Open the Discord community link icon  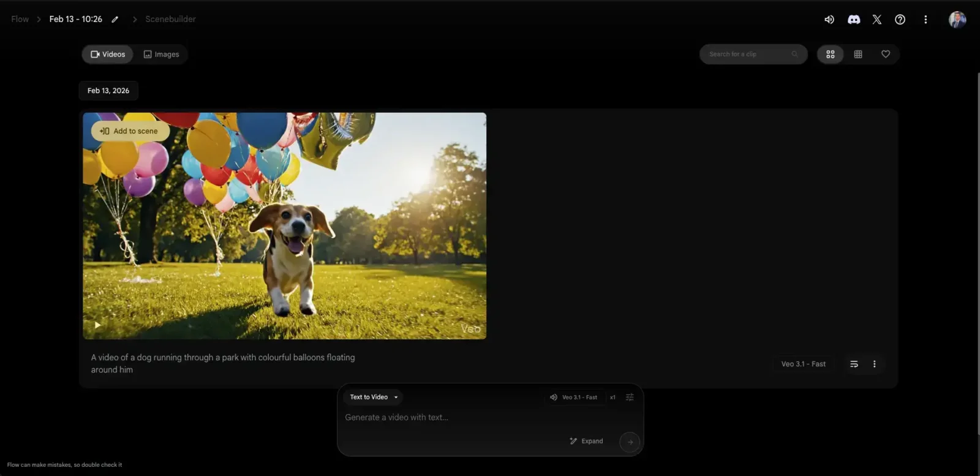853,20
